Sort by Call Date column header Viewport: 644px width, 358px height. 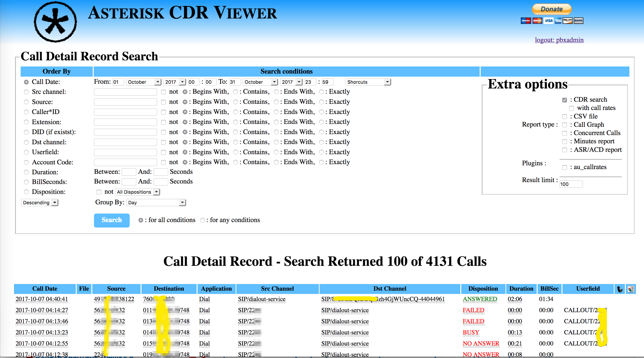tap(45, 289)
